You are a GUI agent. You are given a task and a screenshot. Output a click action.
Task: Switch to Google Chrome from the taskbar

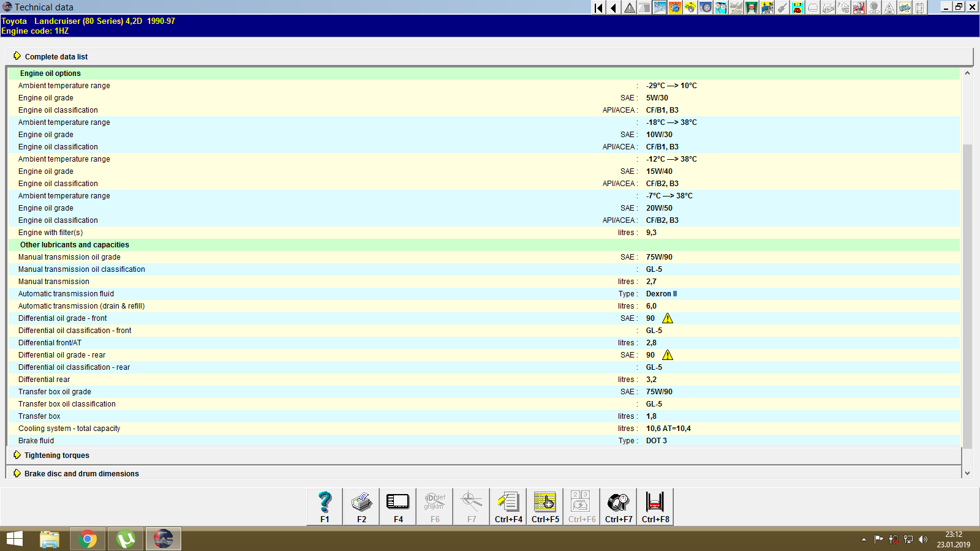tap(87, 539)
